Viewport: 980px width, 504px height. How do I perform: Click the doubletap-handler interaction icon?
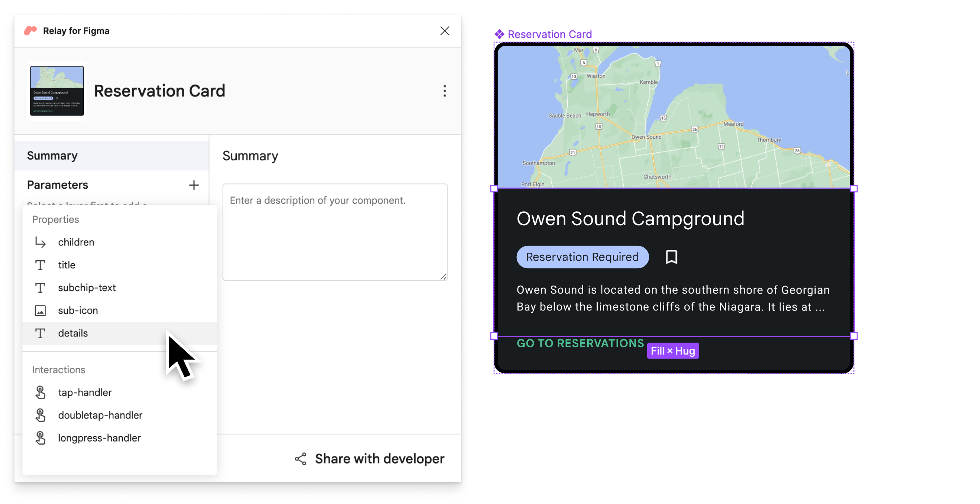tap(40, 414)
